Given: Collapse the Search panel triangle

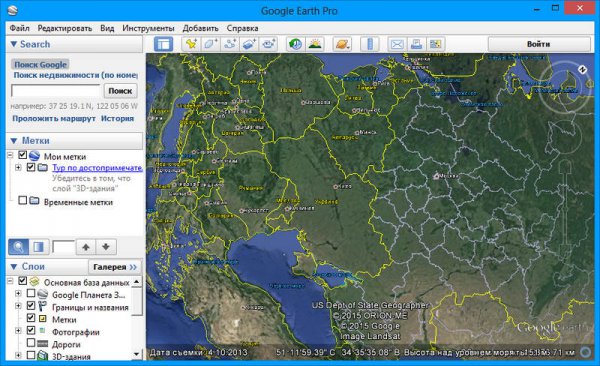Looking at the screenshot, I should (13, 44).
